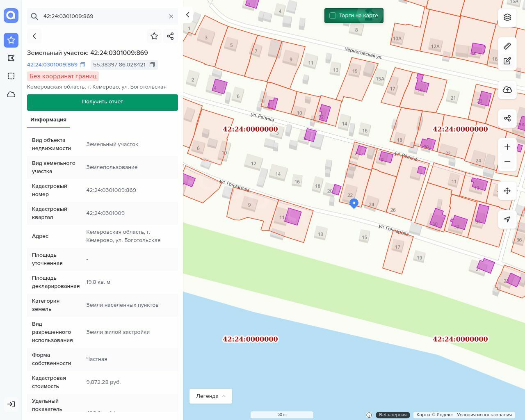This screenshot has height=420, width=525.
Task: Collapse the side info panel
Action: tap(188, 15)
